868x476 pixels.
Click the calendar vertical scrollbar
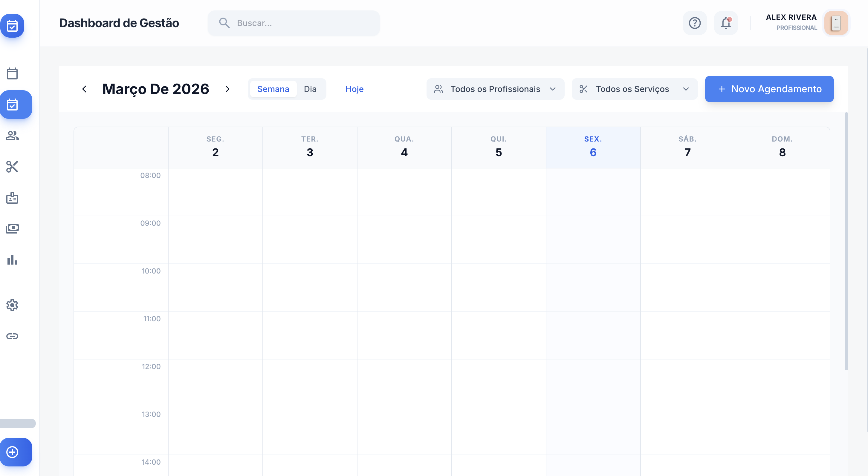coord(846,241)
